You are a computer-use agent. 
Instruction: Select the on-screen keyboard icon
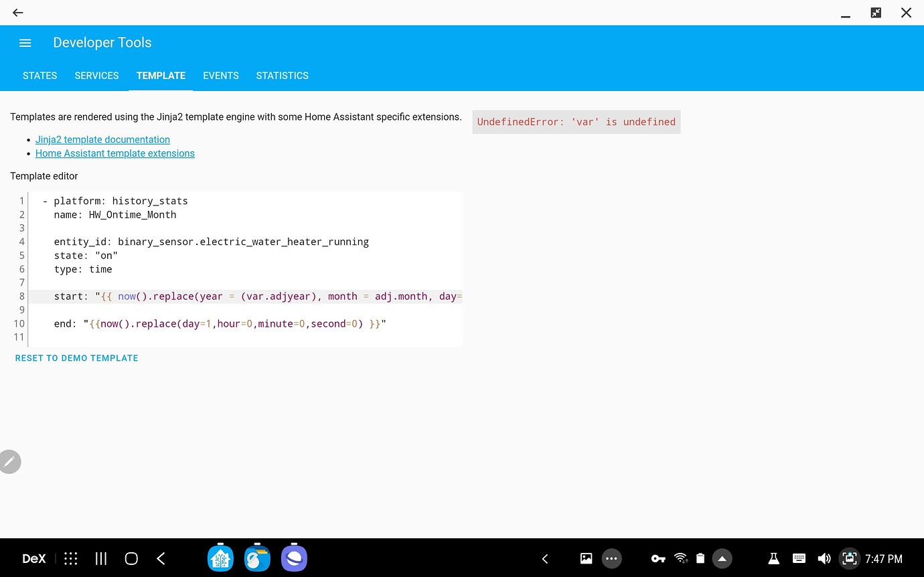(x=799, y=558)
